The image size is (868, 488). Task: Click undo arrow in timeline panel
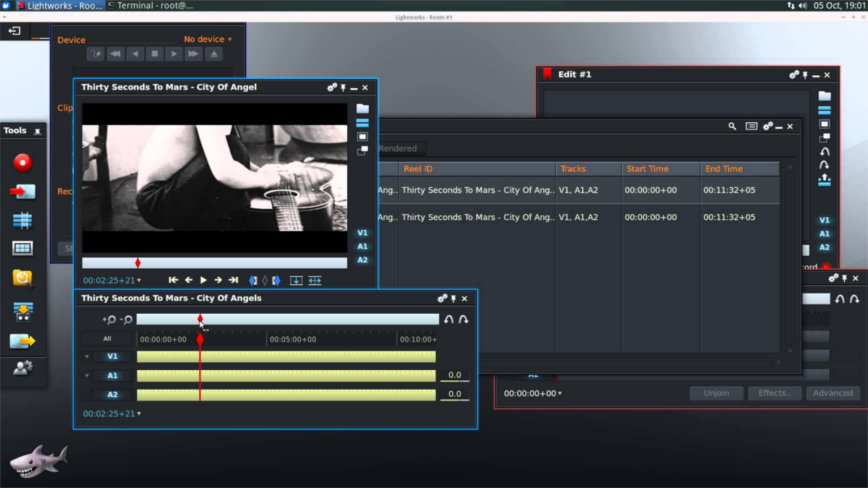click(448, 320)
